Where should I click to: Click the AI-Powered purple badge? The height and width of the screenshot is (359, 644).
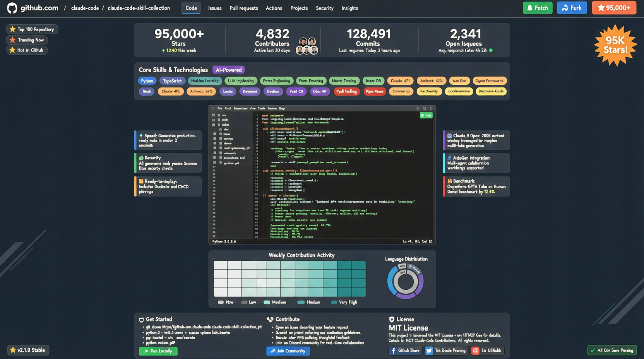pos(228,70)
